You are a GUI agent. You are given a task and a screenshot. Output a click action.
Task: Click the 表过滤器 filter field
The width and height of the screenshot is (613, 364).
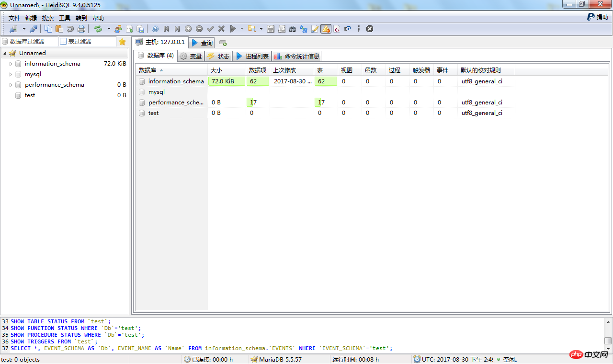pyautogui.click(x=87, y=42)
